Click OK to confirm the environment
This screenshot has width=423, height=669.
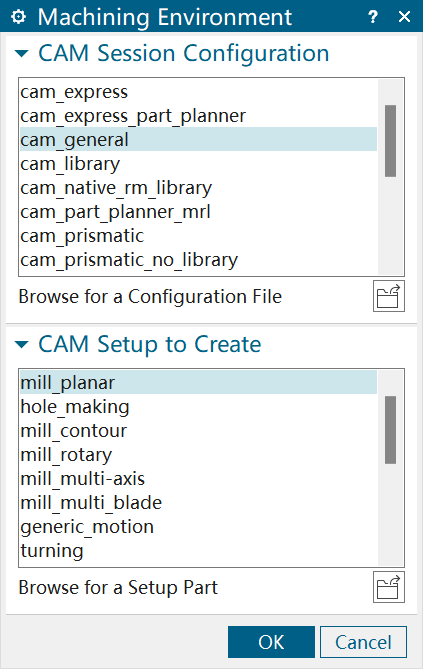click(271, 642)
